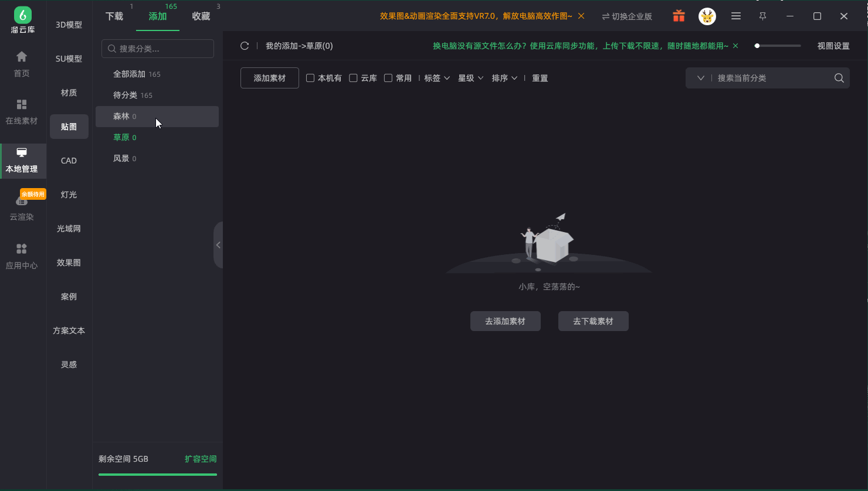Screen dimensions: 868x491
Task: Click the magnifier icon in 搜索当前分类
Action: tap(839, 78)
